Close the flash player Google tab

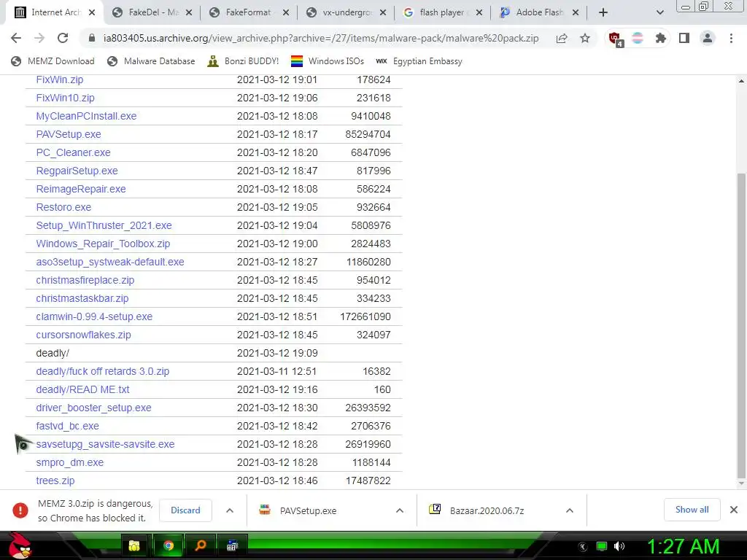click(x=479, y=12)
